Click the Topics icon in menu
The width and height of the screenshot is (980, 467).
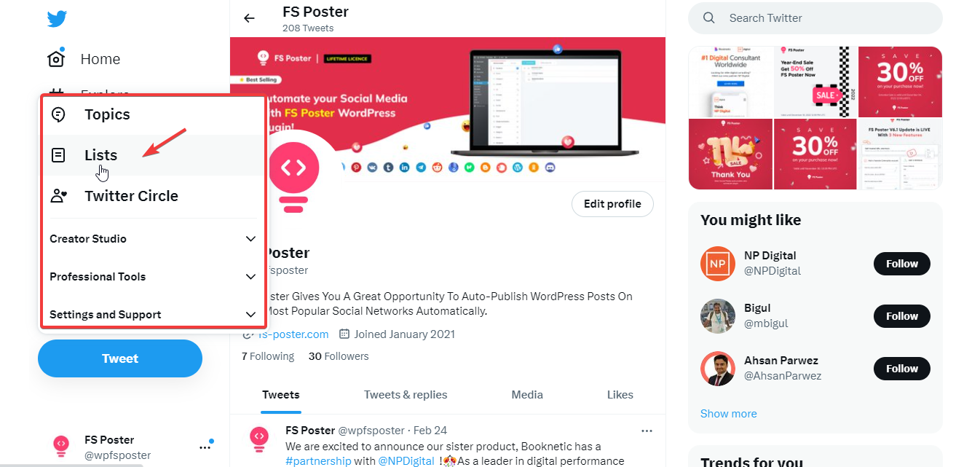58,114
